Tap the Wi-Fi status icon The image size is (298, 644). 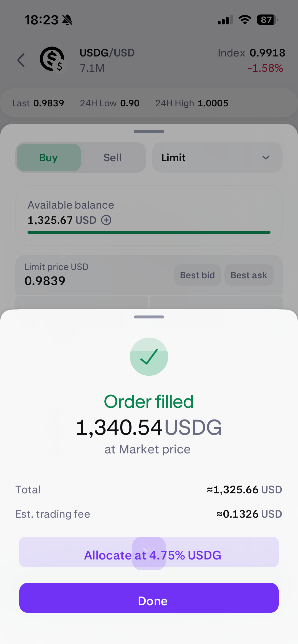coord(245,20)
